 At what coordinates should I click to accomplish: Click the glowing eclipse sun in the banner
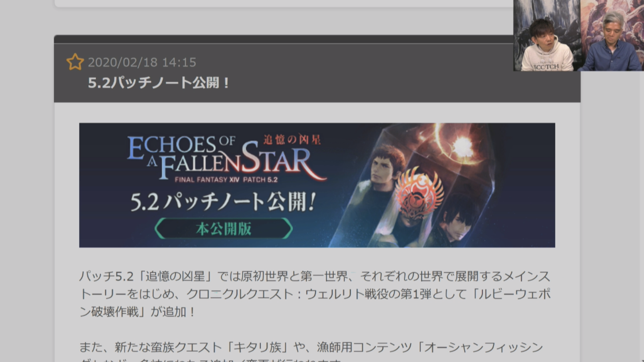[461, 145]
